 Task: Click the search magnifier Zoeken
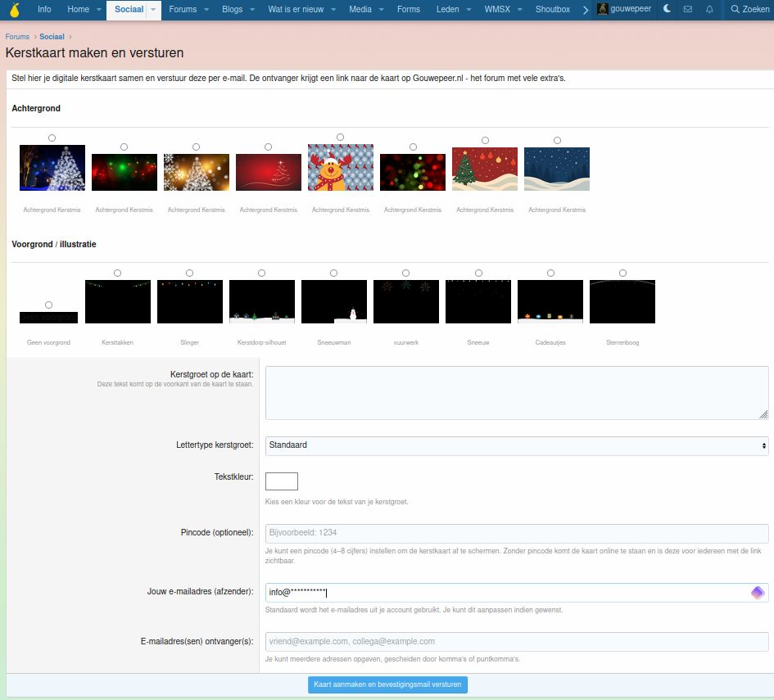(x=749, y=9)
